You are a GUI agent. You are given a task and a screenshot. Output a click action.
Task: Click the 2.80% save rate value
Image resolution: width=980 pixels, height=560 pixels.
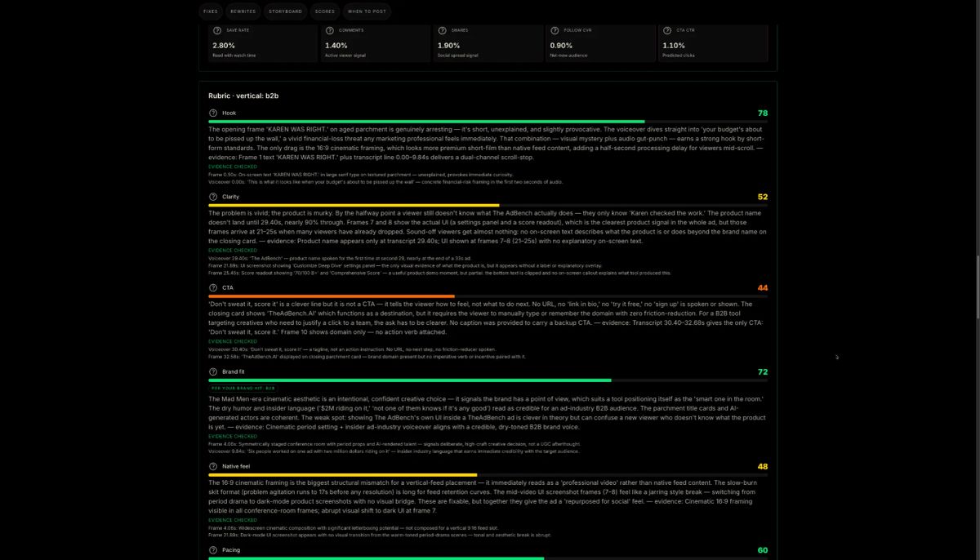[x=223, y=46]
